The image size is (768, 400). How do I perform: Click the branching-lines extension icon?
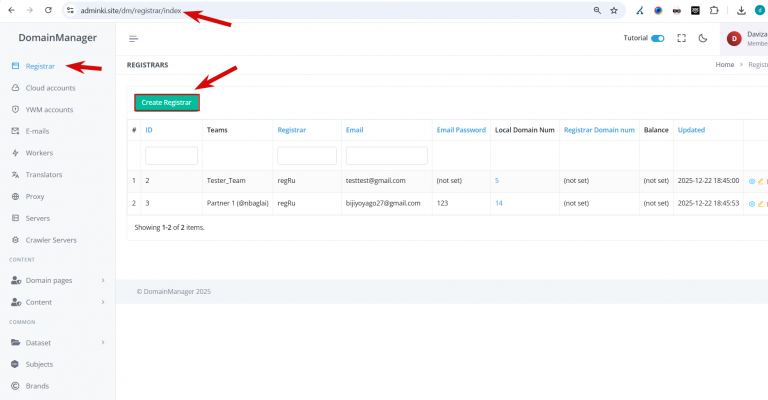tap(640, 10)
